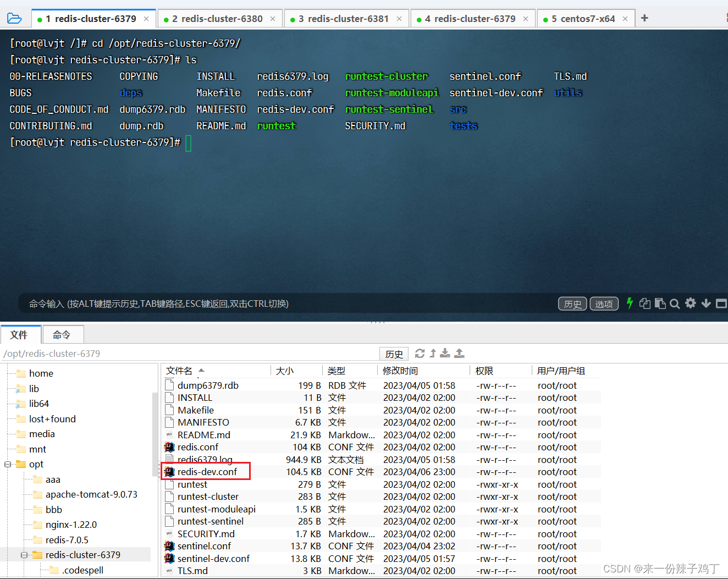
Task: Switch to tab 4 redis-cluster-6379
Action: pyautogui.click(x=473, y=19)
